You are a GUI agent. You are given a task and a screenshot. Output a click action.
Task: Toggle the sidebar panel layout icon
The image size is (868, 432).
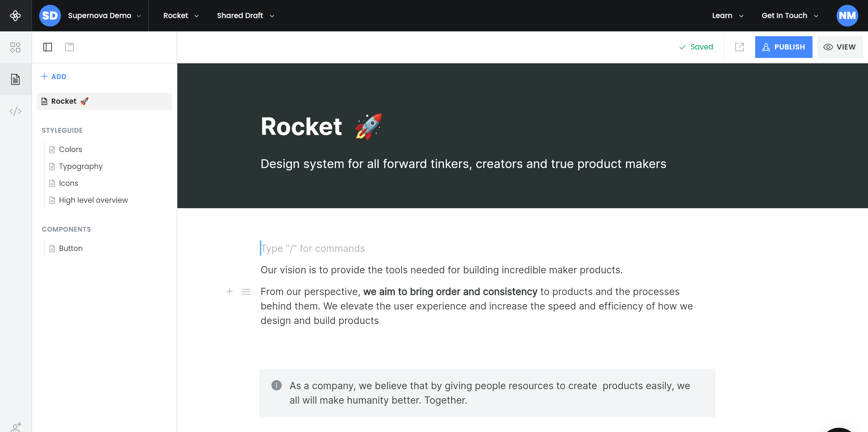coord(48,47)
